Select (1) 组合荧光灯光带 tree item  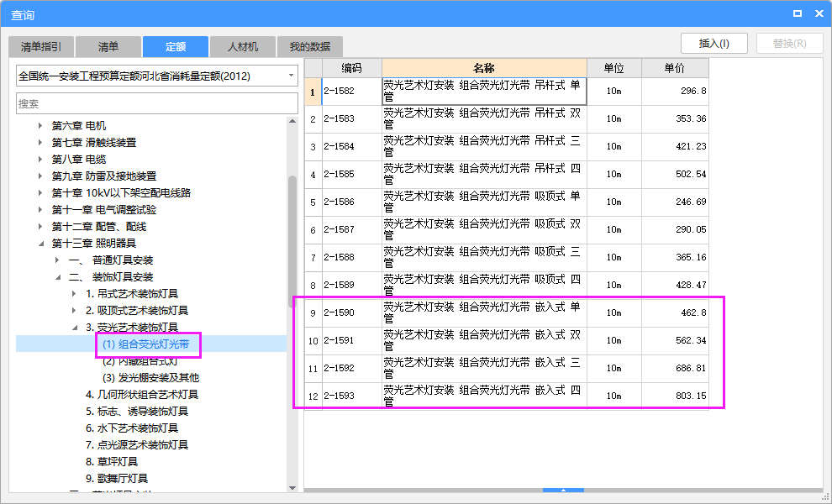(146, 344)
